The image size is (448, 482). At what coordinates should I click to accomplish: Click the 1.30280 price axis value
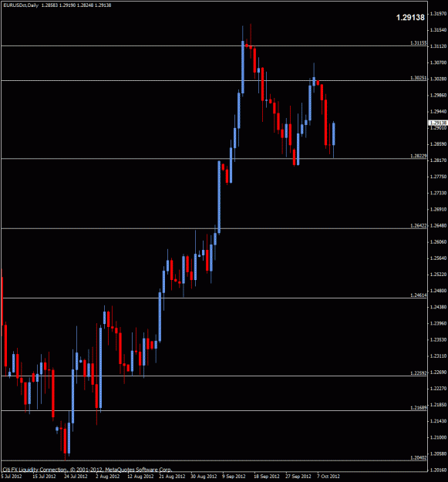coord(438,79)
